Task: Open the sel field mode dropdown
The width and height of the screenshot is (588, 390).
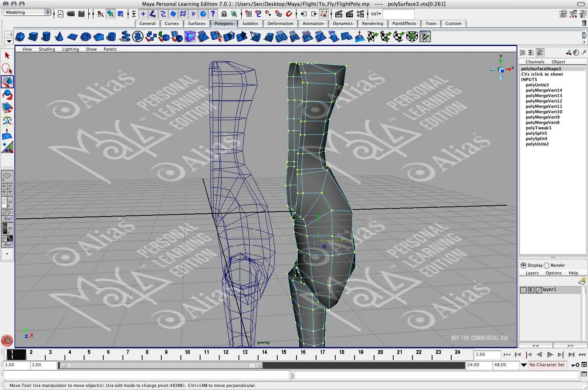Action: click(x=376, y=14)
